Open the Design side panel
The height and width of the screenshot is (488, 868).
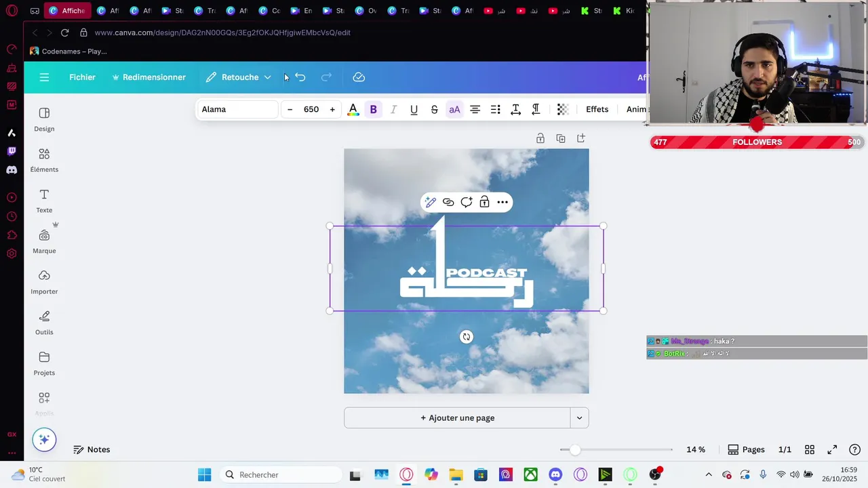coord(44,119)
